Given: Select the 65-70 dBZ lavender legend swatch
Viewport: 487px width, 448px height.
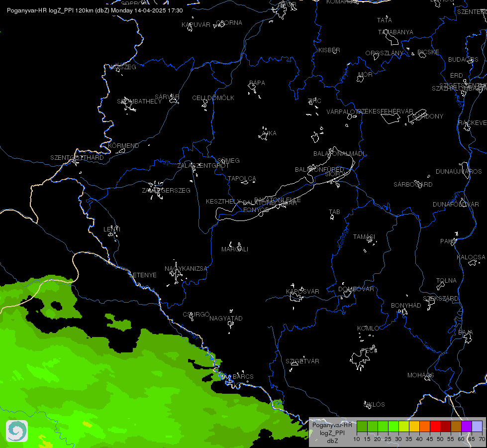Looking at the screenshot, I should click(477, 427).
